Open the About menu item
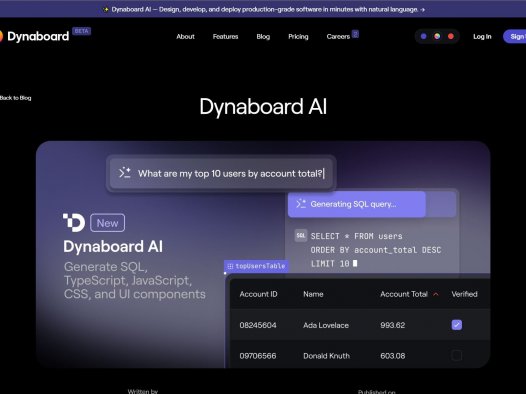Image resolution: width=526 pixels, height=394 pixels. tap(185, 37)
